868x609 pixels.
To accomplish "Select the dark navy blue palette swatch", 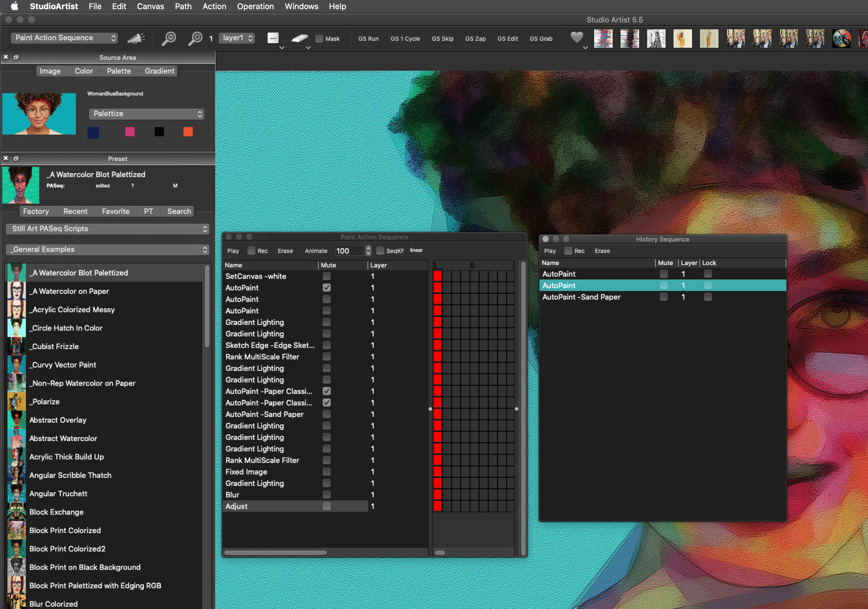I will coord(93,132).
